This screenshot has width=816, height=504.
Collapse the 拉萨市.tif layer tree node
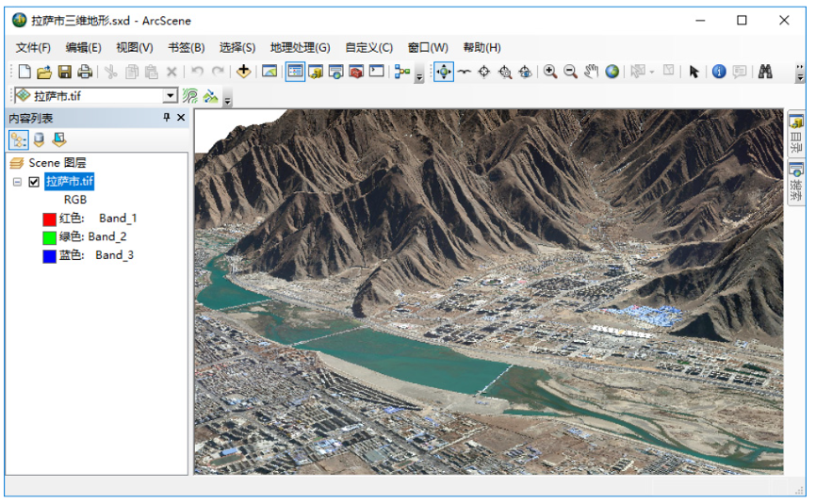click(17, 182)
